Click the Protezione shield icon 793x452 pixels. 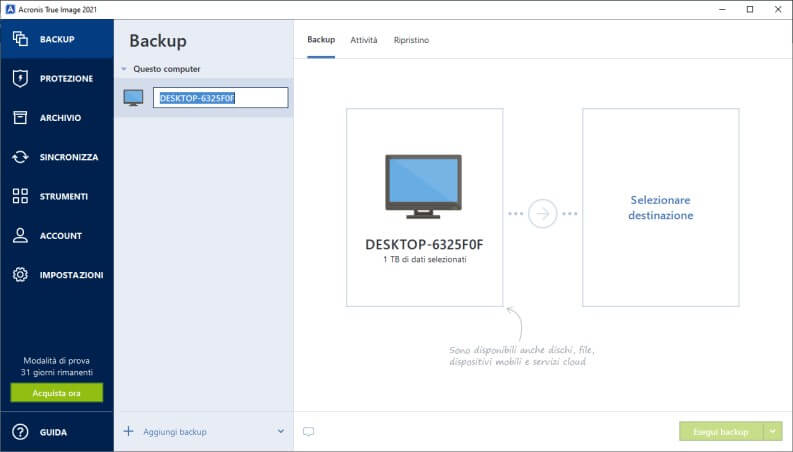tap(20, 78)
